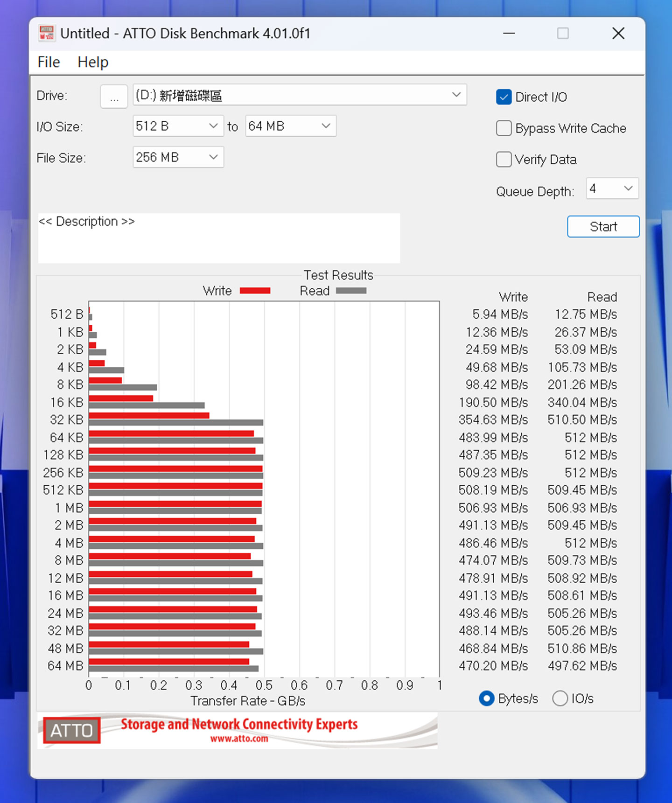Click the drive browse '...' button
Image resolution: width=672 pixels, height=803 pixels.
[x=114, y=97]
